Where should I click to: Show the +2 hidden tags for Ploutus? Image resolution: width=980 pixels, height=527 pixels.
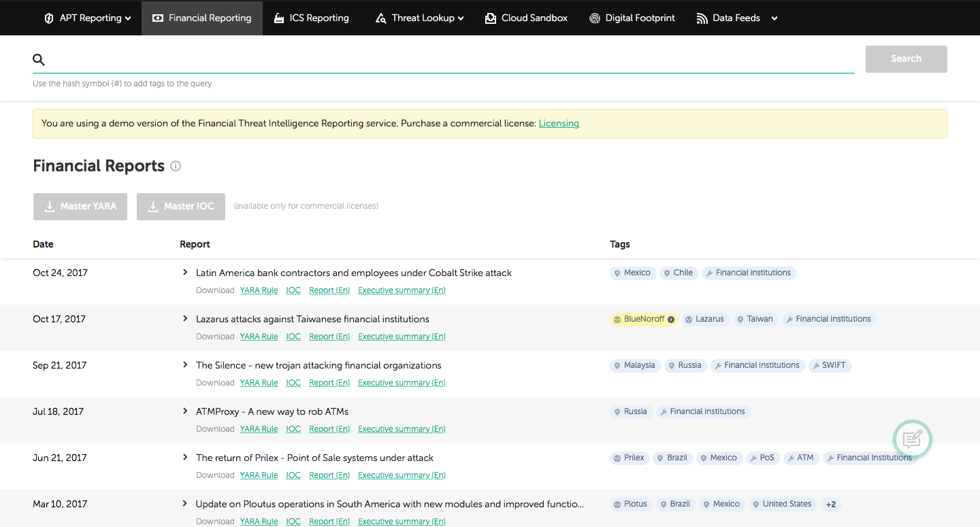click(x=830, y=505)
